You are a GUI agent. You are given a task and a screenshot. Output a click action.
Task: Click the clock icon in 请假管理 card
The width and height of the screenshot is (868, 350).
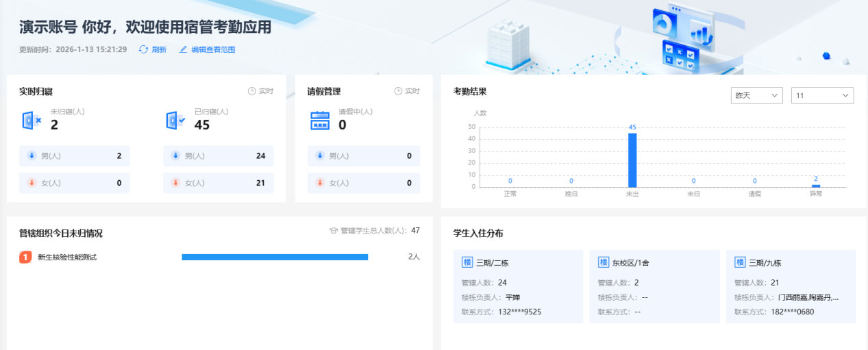[398, 91]
